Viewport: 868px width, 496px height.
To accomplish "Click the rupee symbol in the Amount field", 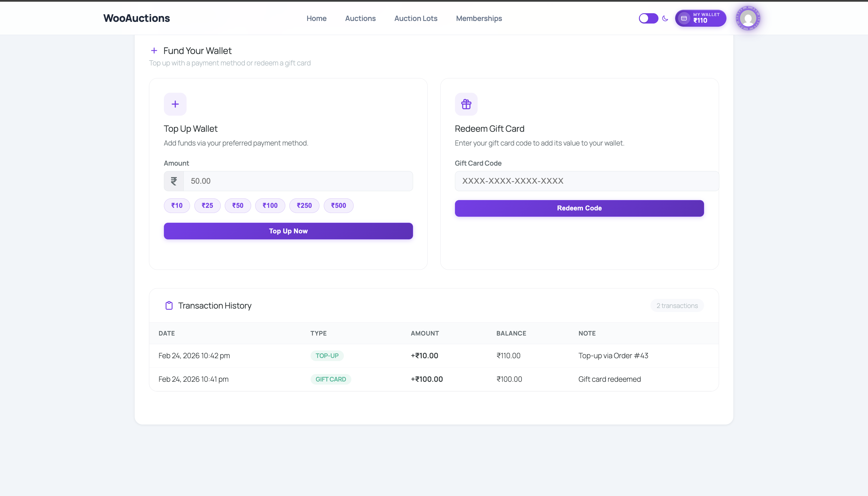I will tap(173, 181).
